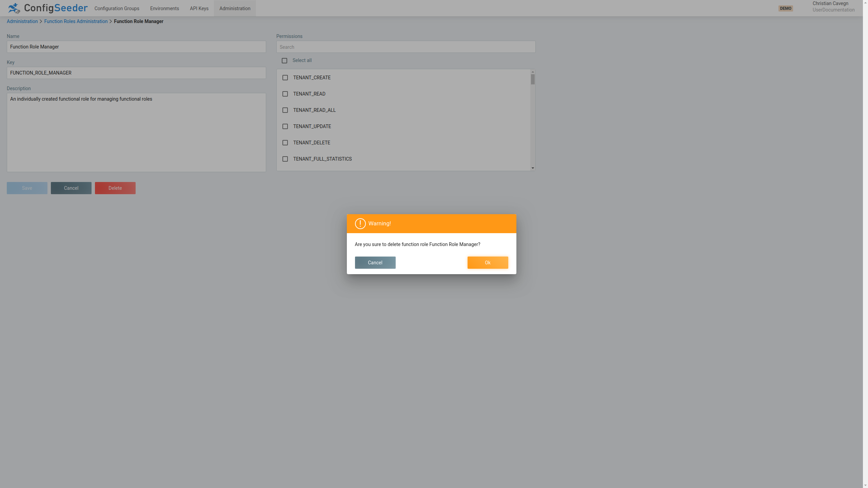
Task: Click the permissions list scrollbar
Action: pyautogui.click(x=532, y=80)
